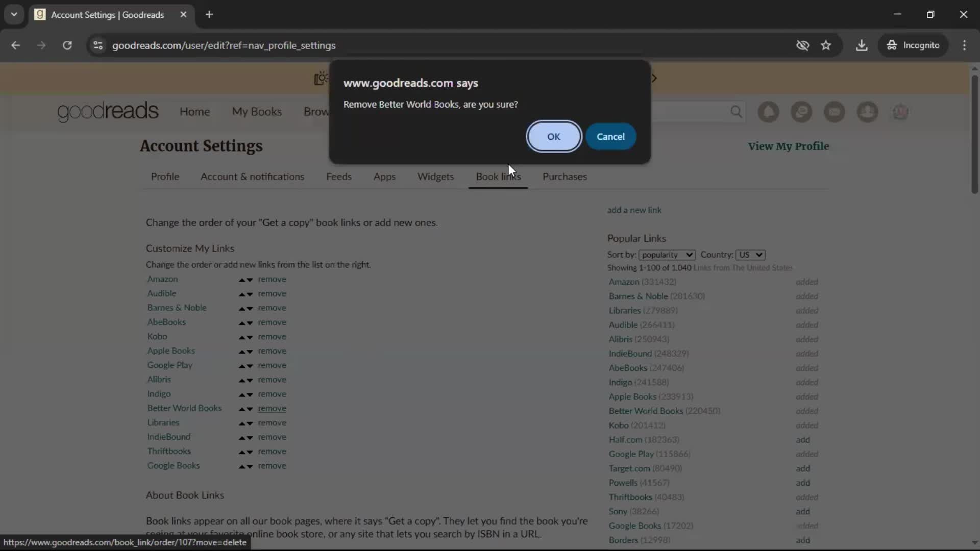Viewport: 980px width, 551px height.
Task: Add Borders from Popular Links
Action: pyautogui.click(x=803, y=540)
